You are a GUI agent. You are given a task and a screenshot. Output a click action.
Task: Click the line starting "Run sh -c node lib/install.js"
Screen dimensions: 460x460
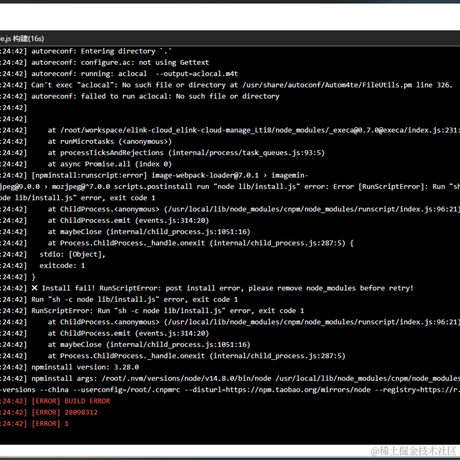[x=119, y=300]
